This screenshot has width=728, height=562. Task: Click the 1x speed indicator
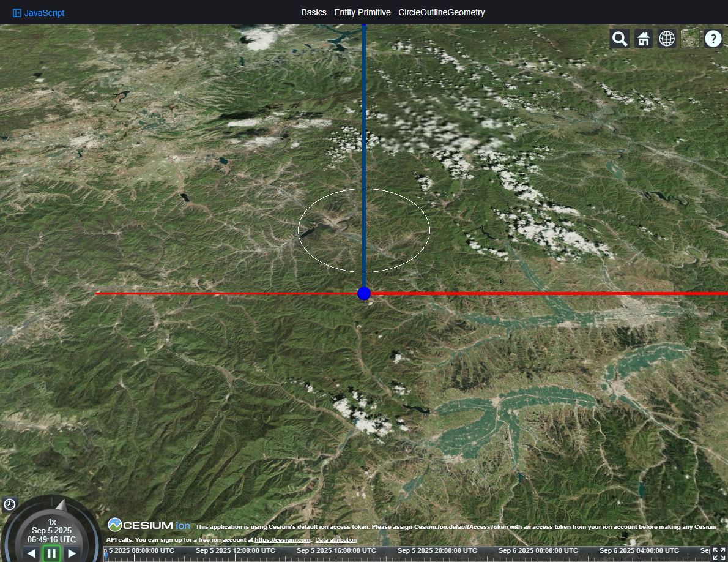click(x=52, y=522)
